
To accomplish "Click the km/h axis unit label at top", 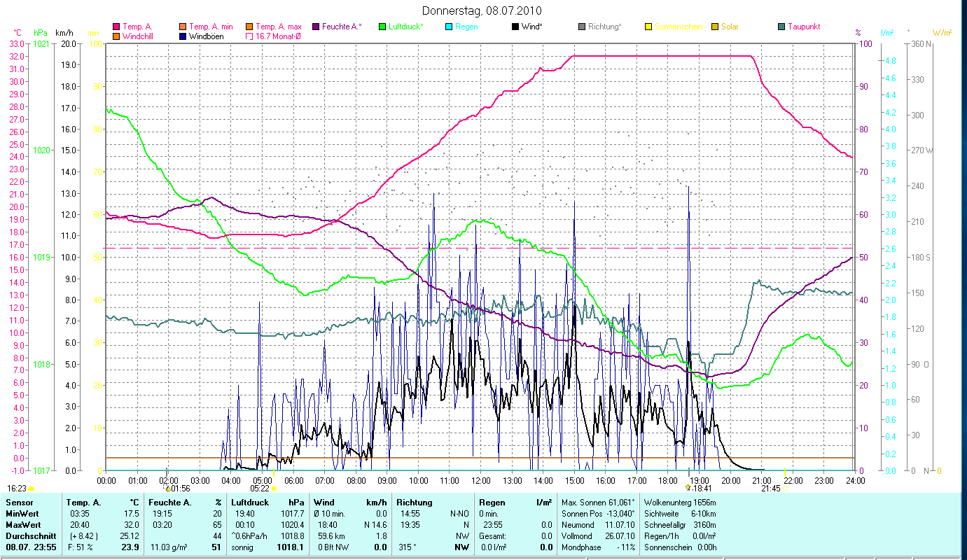I will coord(64,33).
